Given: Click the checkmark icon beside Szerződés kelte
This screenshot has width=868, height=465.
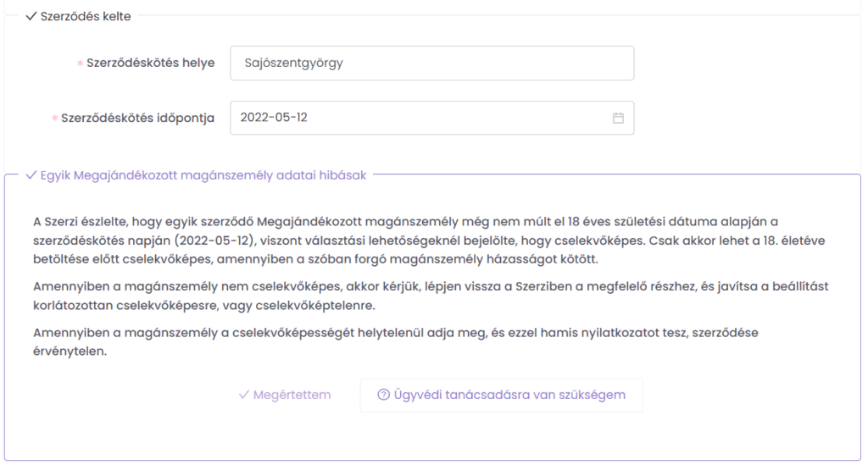Looking at the screenshot, I should click(31, 16).
